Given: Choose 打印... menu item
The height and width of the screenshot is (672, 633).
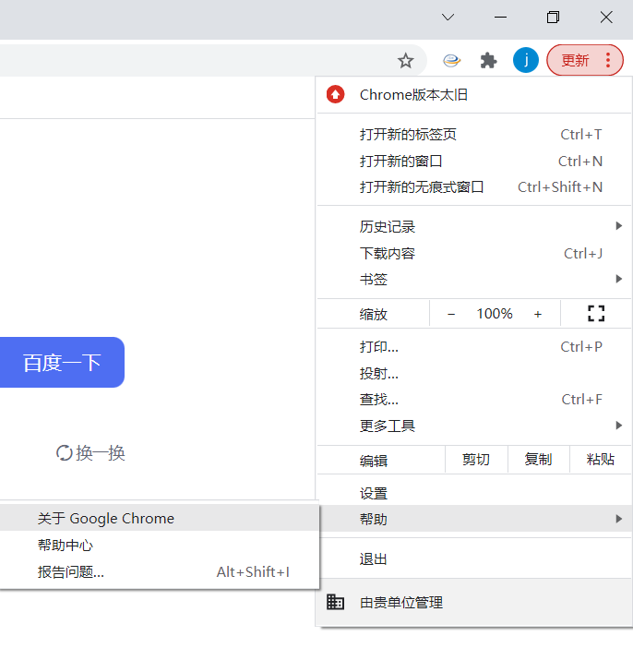Looking at the screenshot, I should tap(474, 347).
